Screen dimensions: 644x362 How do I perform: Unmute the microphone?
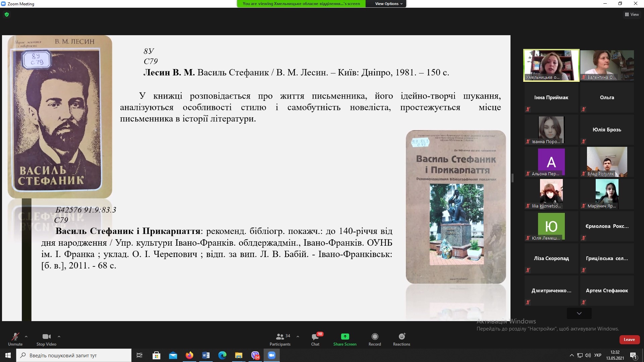click(15, 339)
